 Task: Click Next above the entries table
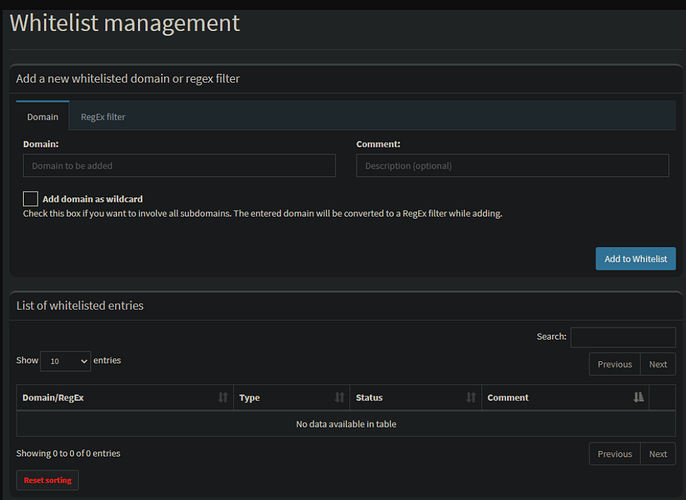(x=657, y=365)
